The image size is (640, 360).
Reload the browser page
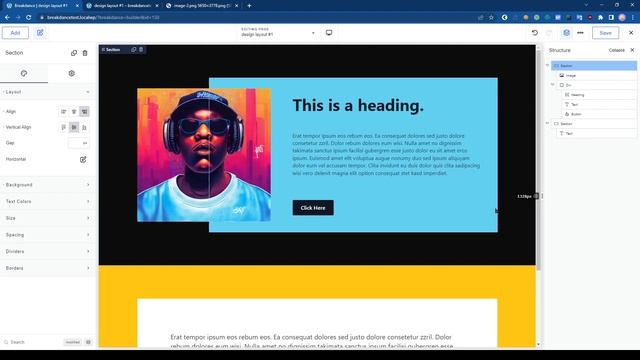click(x=29, y=18)
